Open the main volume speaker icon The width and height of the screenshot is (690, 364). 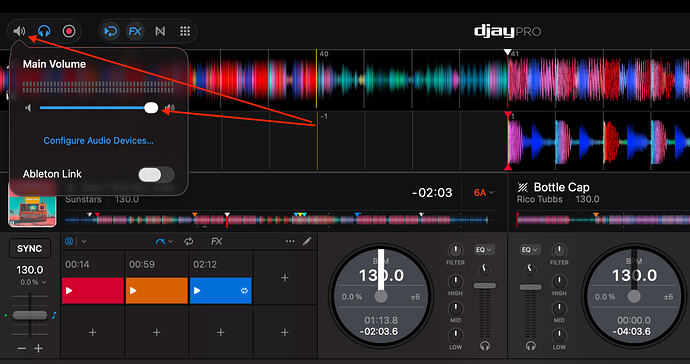[19, 31]
